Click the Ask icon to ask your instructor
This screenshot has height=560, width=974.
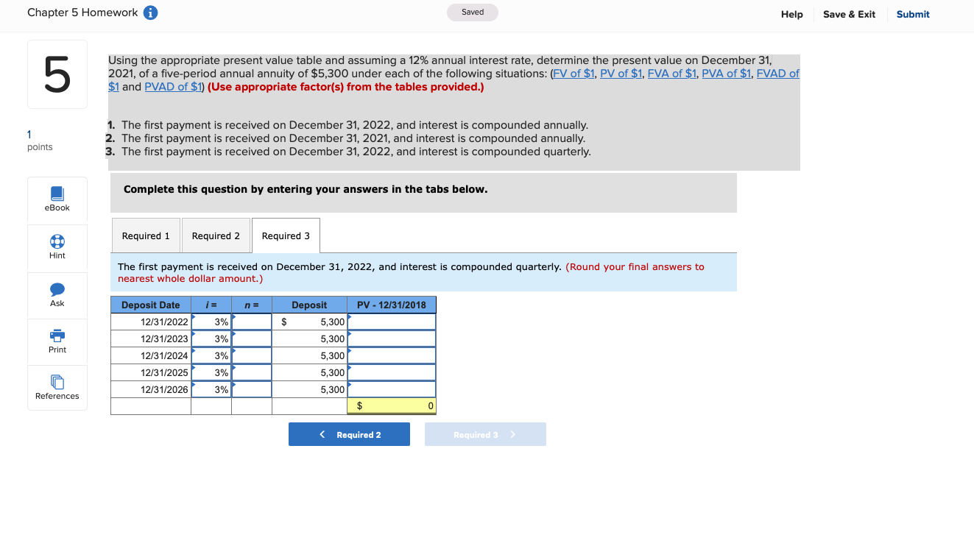coord(57,294)
